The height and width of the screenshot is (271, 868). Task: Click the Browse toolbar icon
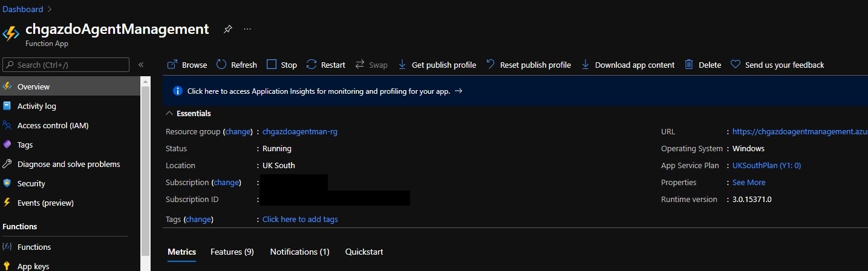point(172,65)
